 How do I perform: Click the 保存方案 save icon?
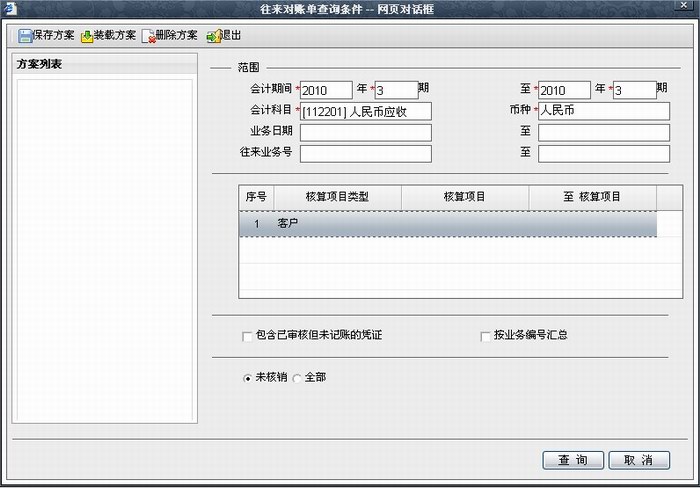(25, 36)
